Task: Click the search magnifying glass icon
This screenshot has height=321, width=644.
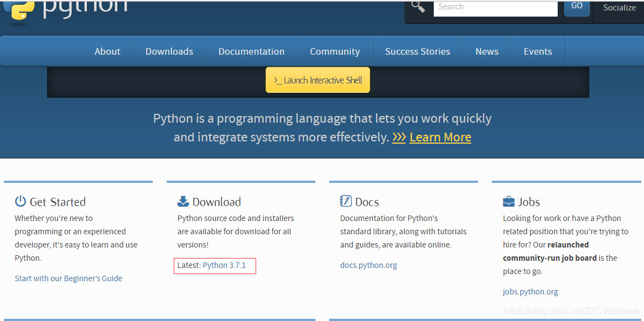Action: click(418, 7)
